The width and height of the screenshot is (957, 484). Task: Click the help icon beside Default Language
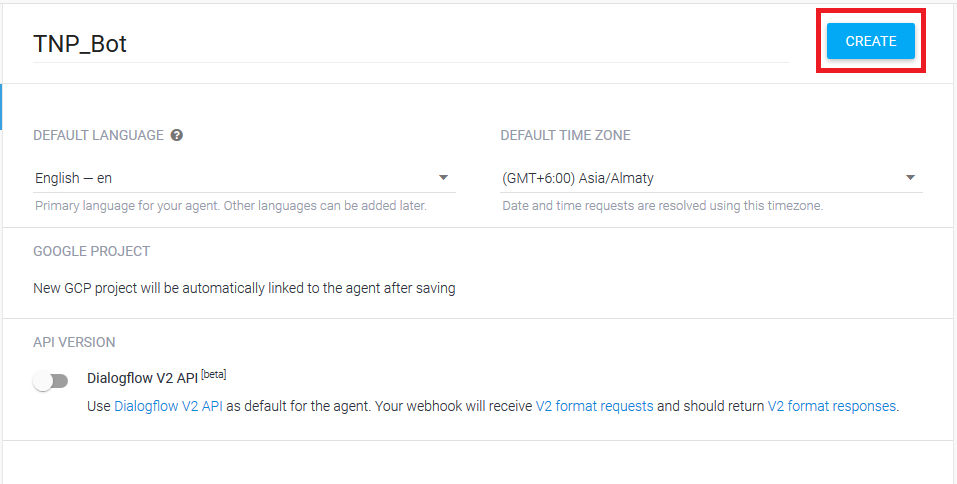coord(177,136)
